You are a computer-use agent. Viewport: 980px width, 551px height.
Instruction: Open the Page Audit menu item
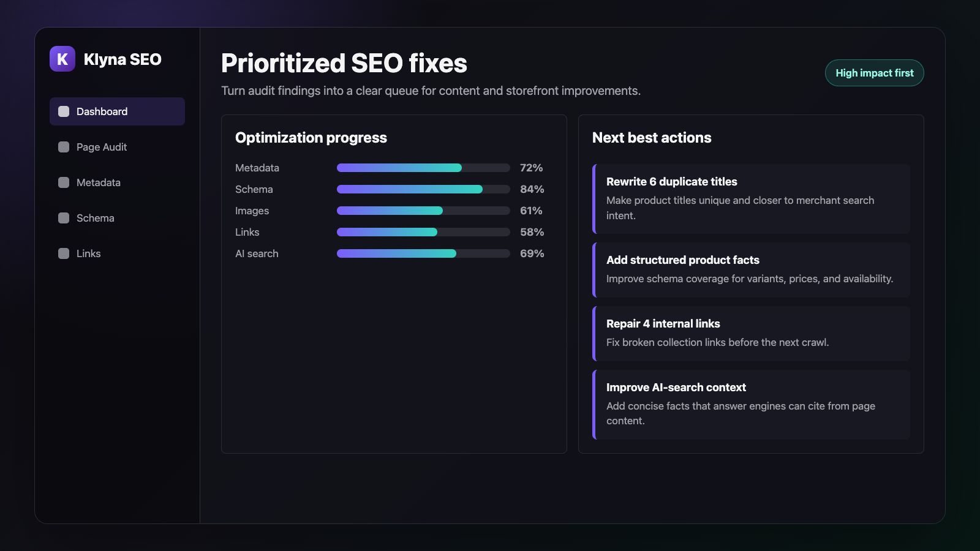117,147
